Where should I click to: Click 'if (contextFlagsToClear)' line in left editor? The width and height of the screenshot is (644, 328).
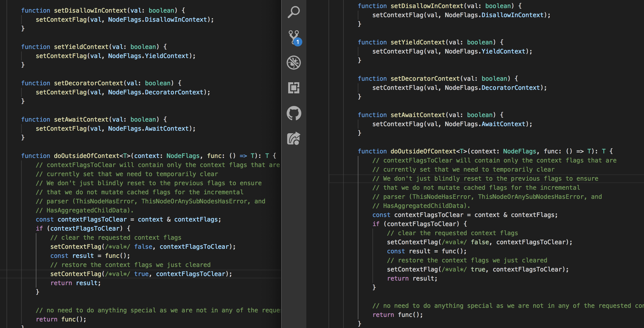83,228
